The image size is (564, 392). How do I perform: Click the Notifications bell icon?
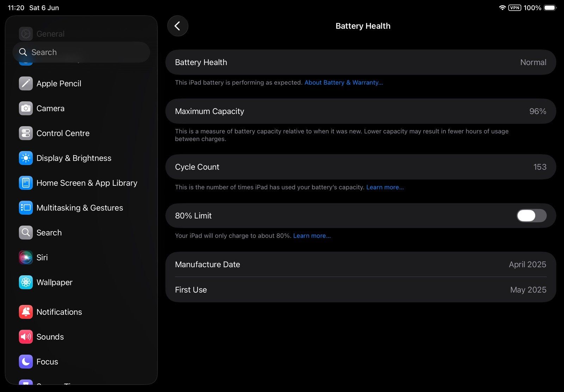(26, 312)
